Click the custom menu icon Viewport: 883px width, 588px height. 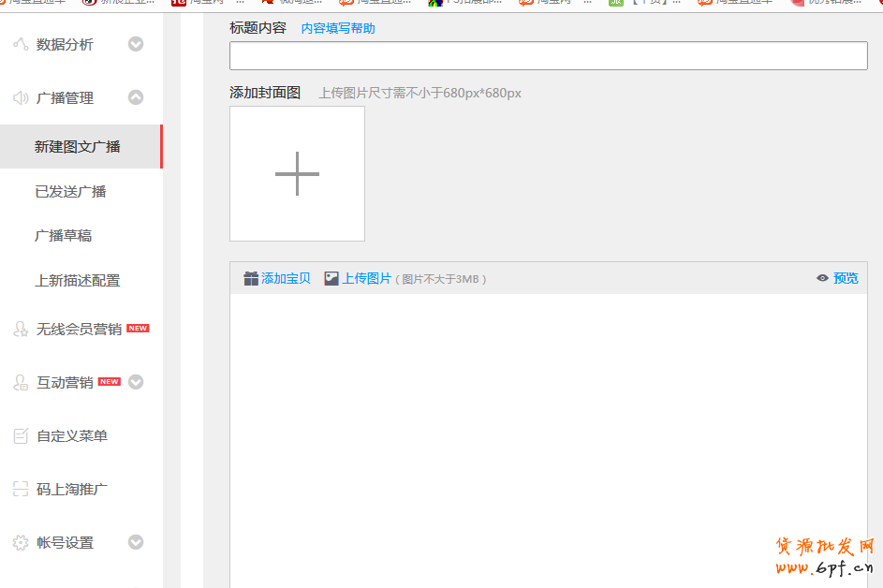pyautogui.click(x=21, y=435)
